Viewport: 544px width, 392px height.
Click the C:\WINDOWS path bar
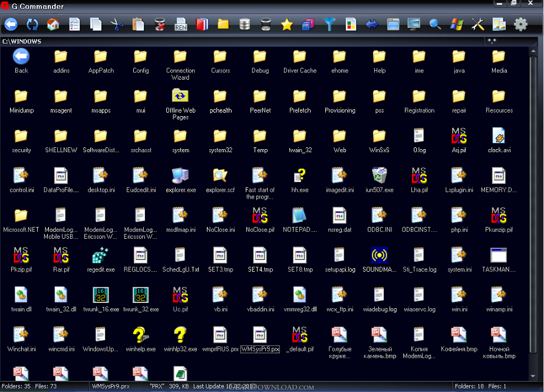(x=242, y=41)
